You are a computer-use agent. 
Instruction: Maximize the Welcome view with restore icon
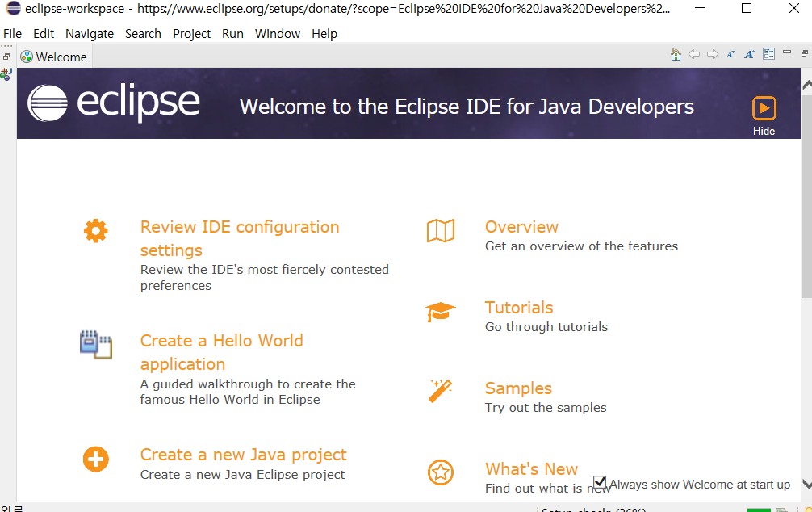[804, 52]
